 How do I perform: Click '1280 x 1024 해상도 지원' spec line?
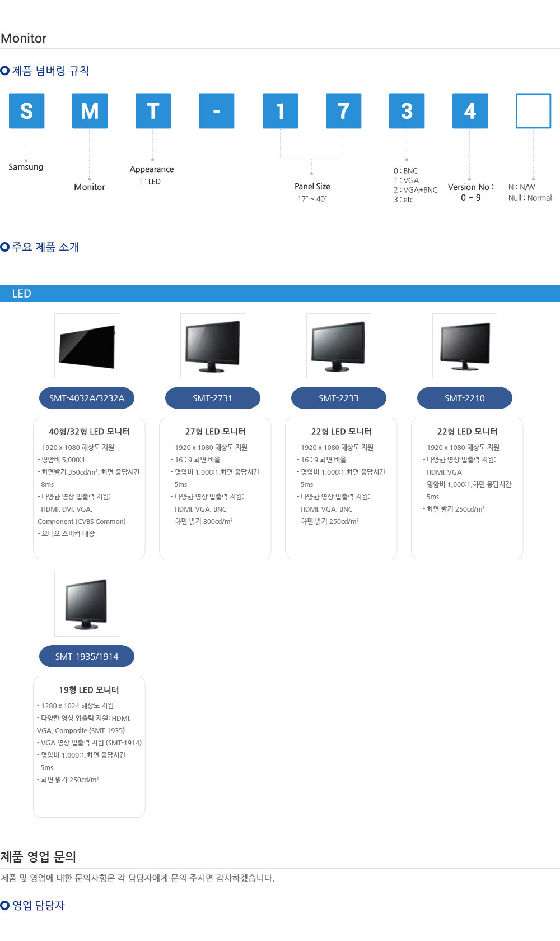tap(76, 706)
